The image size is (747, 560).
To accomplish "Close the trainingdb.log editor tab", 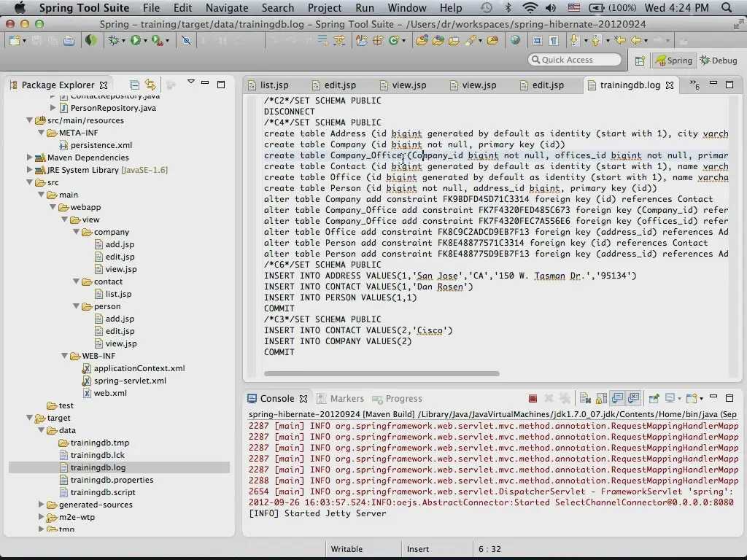I will (x=670, y=85).
